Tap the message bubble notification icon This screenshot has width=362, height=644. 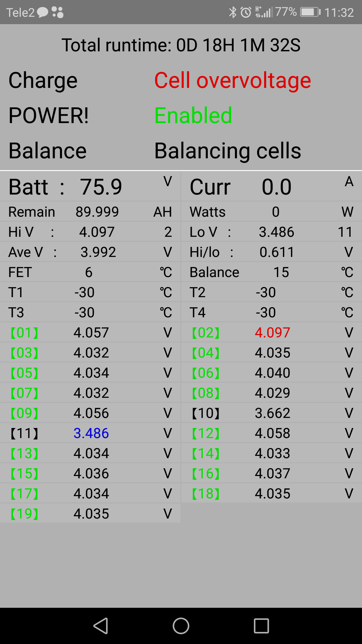click(x=43, y=12)
